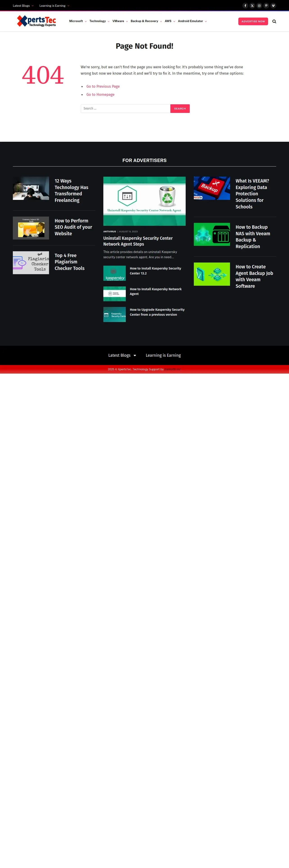Click the August 9, 2023 date
The width and height of the screenshot is (289, 868).
128,231
